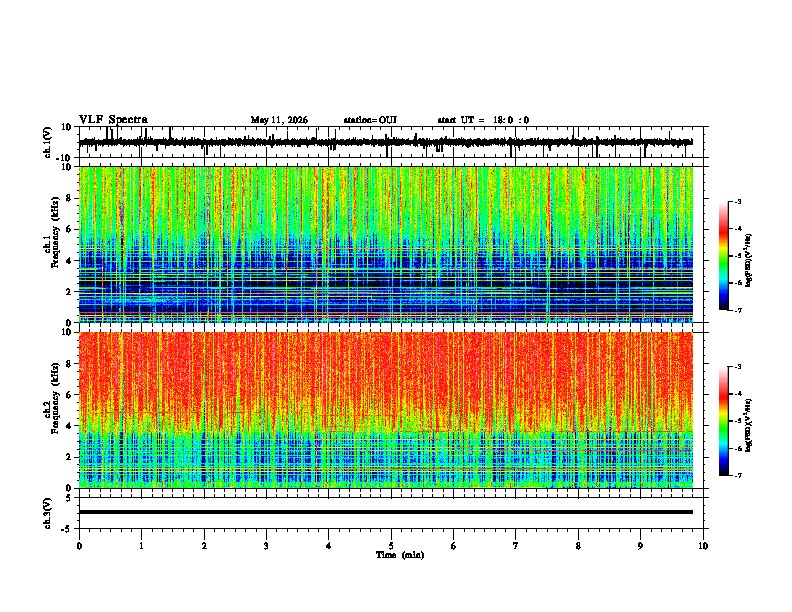Click the 7 minute time axis tick
The width and height of the screenshot is (792, 612).
pos(516,546)
